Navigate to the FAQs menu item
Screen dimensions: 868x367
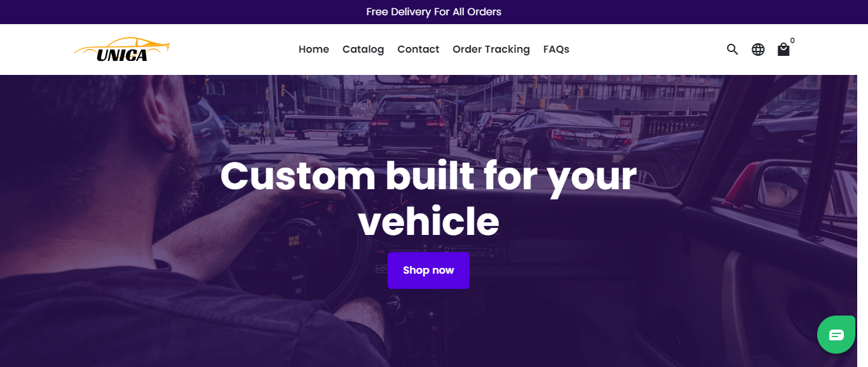click(x=556, y=49)
